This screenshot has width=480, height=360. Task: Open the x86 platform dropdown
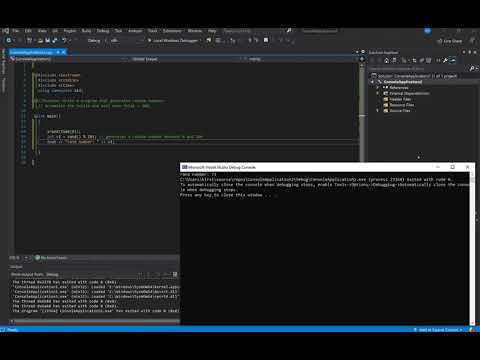(x=127, y=41)
